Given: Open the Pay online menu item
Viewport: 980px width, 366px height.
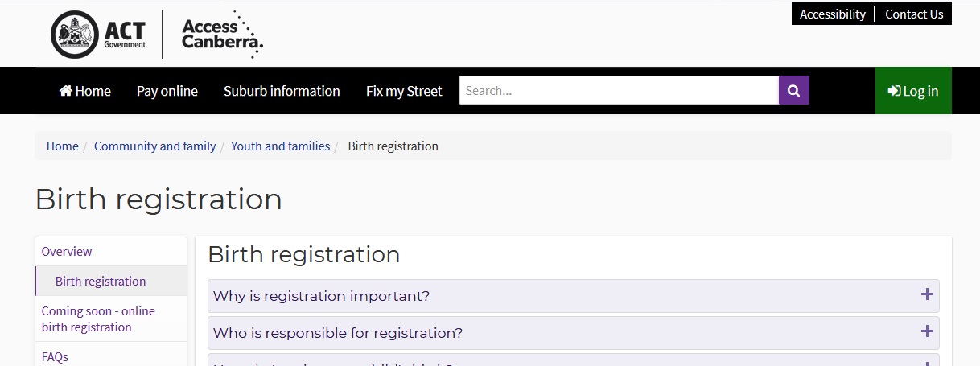Looking at the screenshot, I should [167, 91].
